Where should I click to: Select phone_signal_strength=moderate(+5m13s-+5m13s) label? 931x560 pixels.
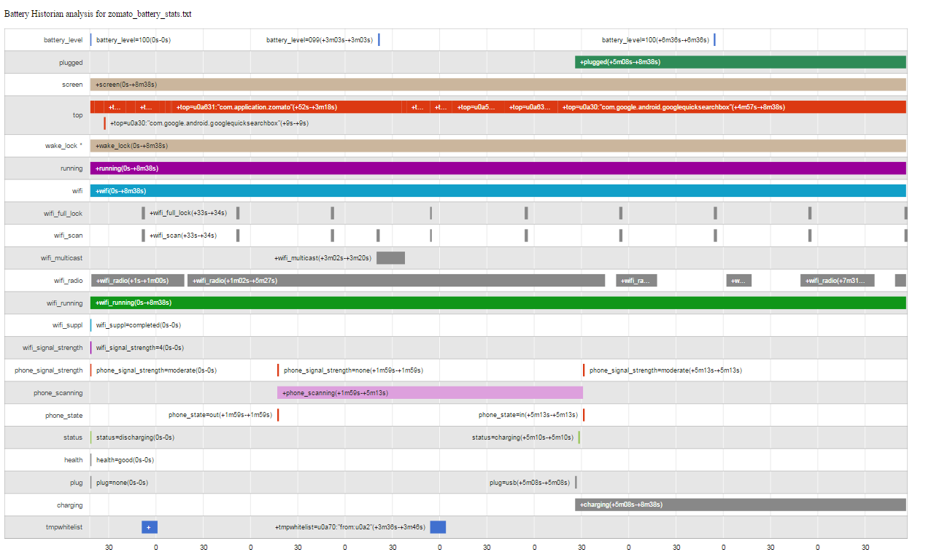tap(665, 370)
